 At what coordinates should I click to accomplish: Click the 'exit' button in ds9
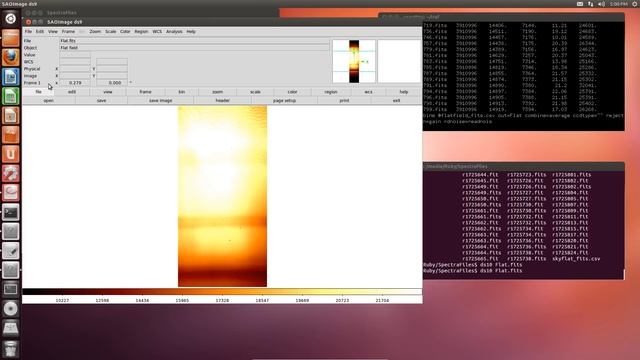point(396,100)
